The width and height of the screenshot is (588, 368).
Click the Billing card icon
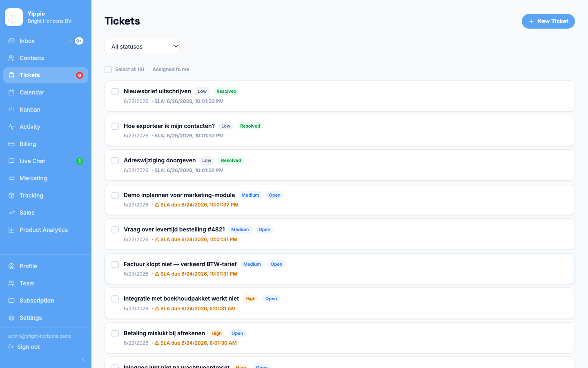point(11,144)
